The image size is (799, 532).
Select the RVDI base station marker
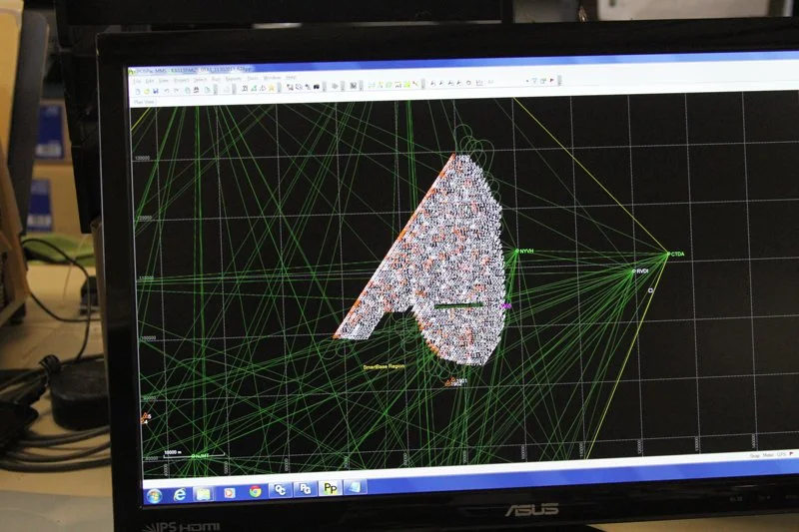click(x=634, y=271)
